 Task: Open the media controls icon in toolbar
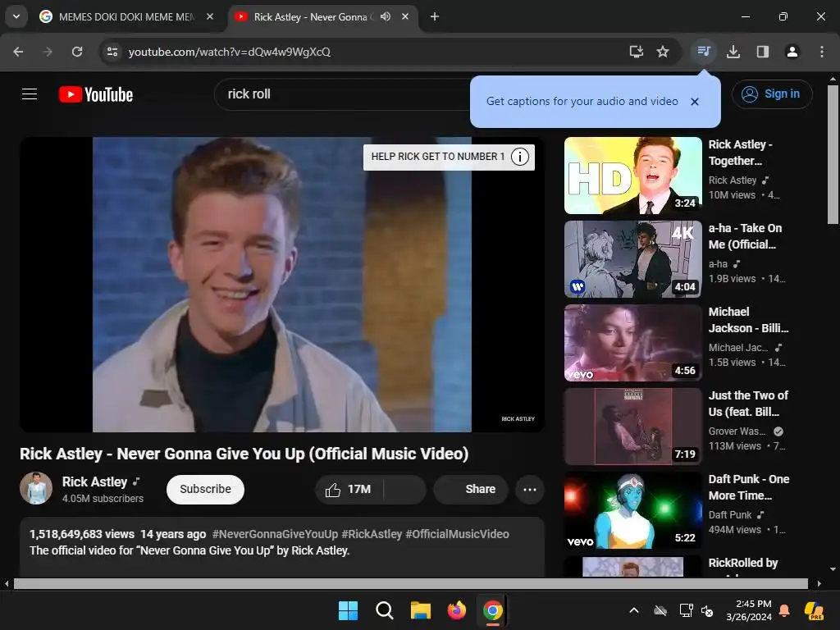tap(703, 52)
